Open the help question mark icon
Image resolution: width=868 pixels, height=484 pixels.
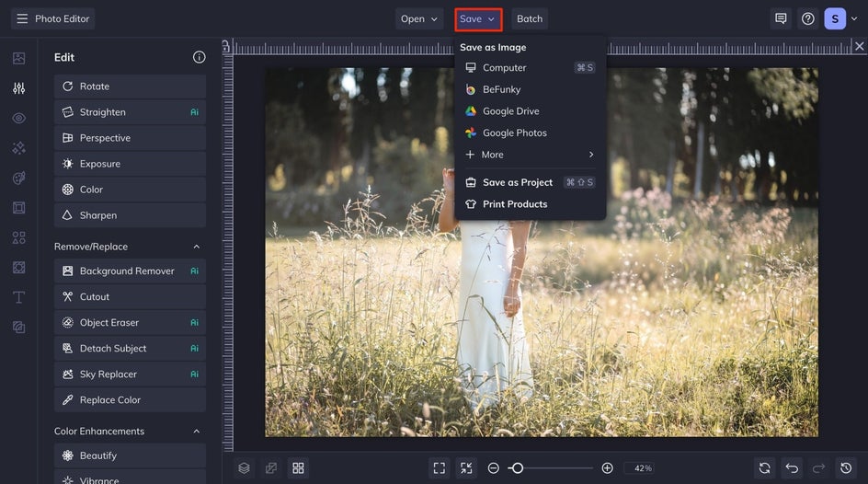807,18
